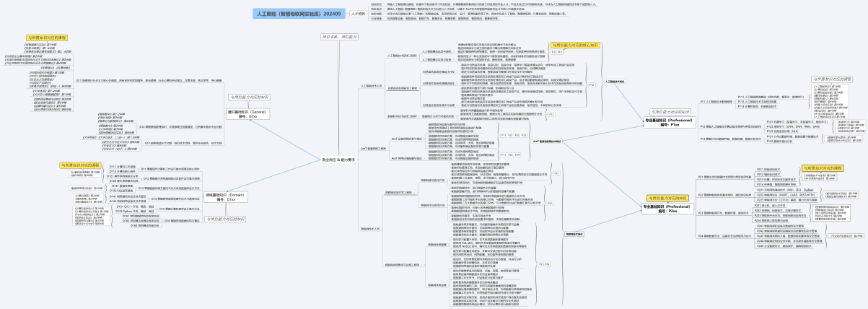The width and height of the screenshot is (868, 309).
Task: Select the 专业基础知识 P2xx node
Action: click(668, 209)
